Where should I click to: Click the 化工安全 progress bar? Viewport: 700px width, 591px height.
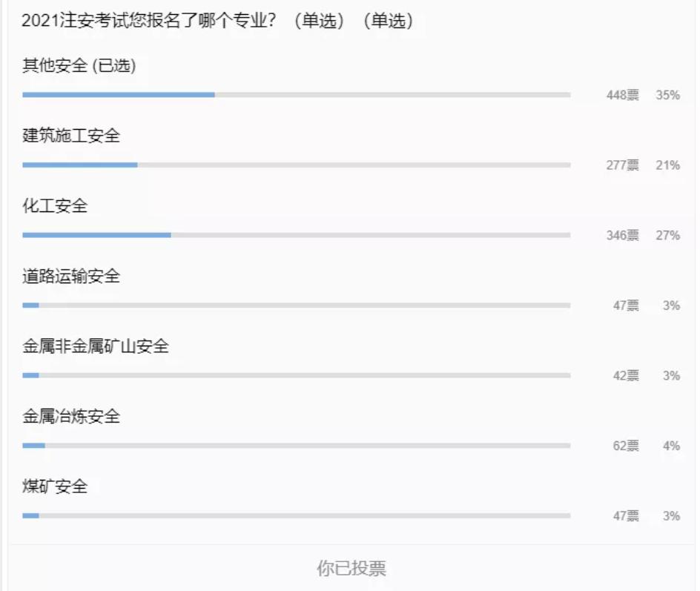(x=296, y=235)
